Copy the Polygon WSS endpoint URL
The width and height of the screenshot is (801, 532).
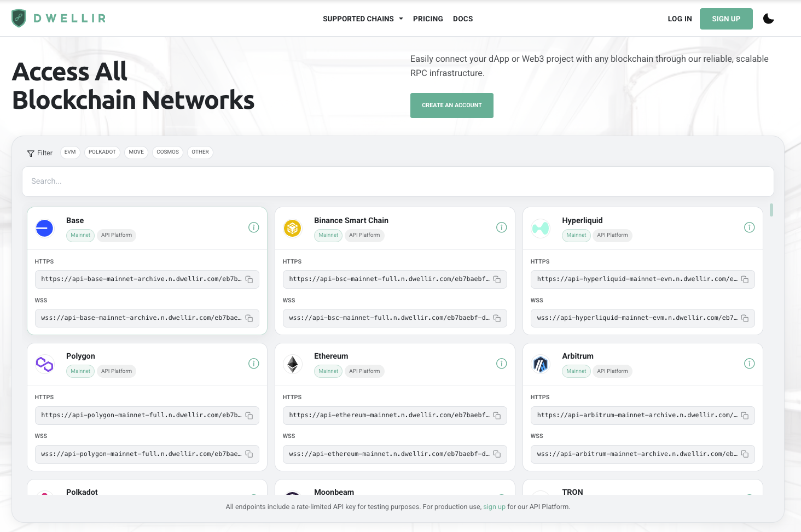tap(249, 454)
